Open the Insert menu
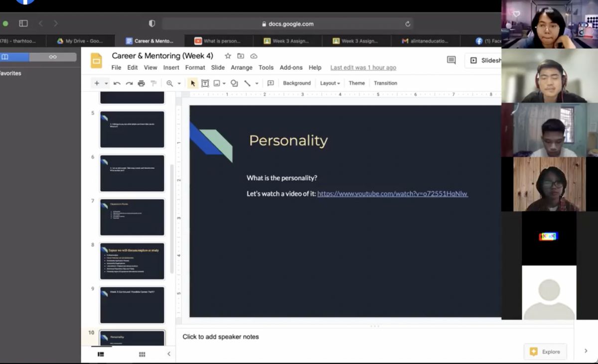 click(x=171, y=68)
